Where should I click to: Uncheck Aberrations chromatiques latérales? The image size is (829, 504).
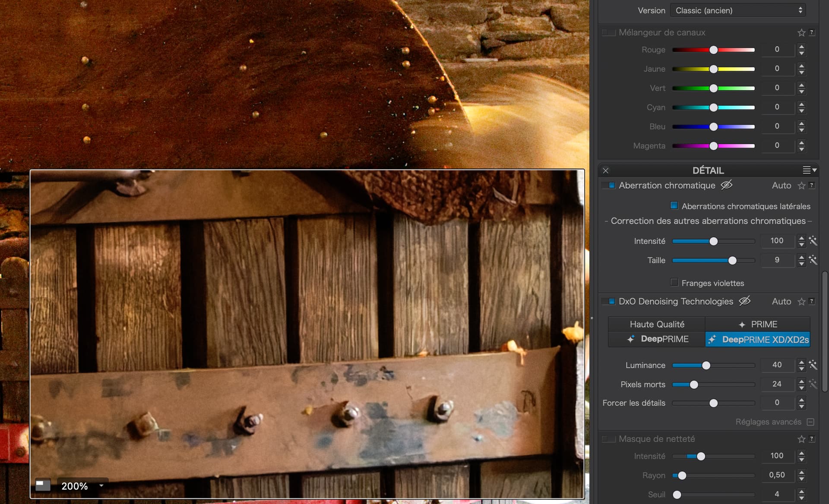click(x=674, y=205)
